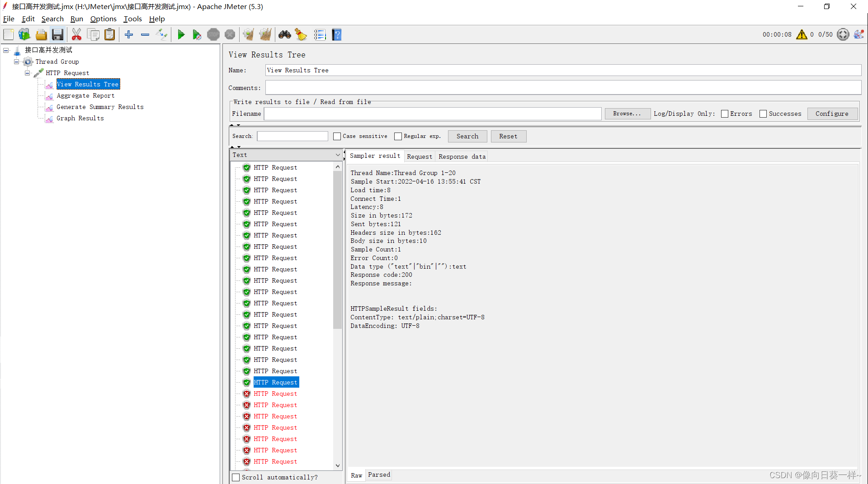The image size is (868, 484).
Task: Select the first failed red HTTP Request
Action: 275,394
